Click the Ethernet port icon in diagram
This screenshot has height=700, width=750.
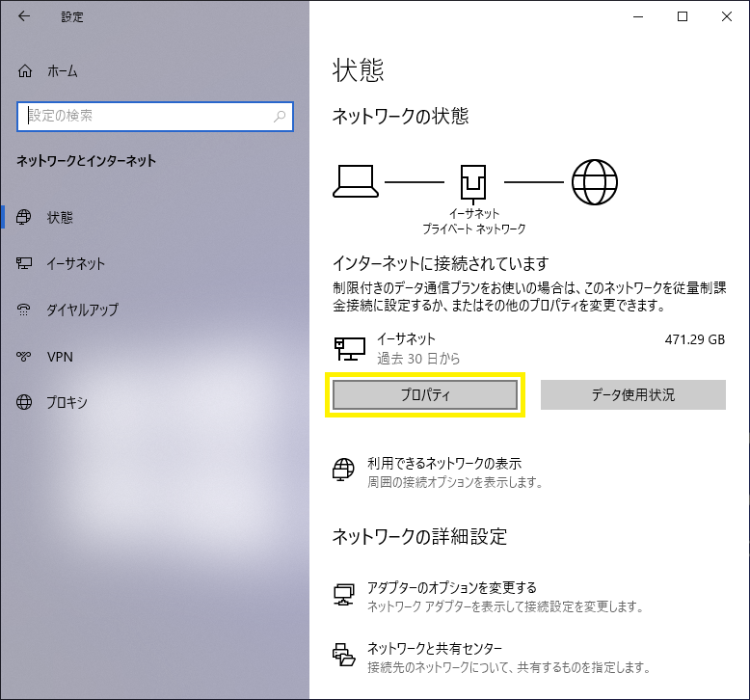[473, 184]
